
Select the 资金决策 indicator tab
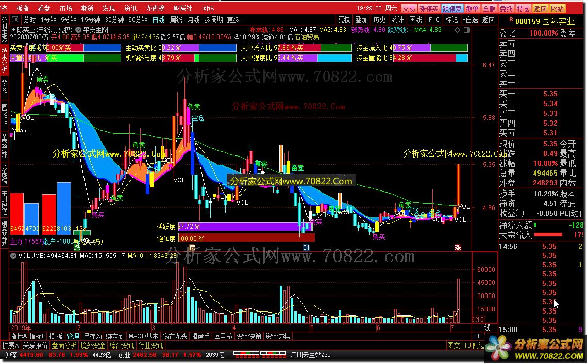(249, 336)
